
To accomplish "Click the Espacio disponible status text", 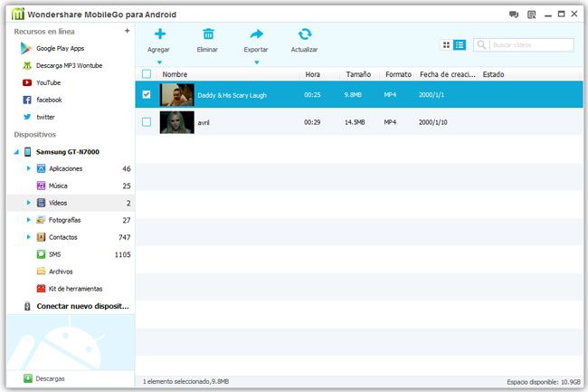I will tap(544, 382).
